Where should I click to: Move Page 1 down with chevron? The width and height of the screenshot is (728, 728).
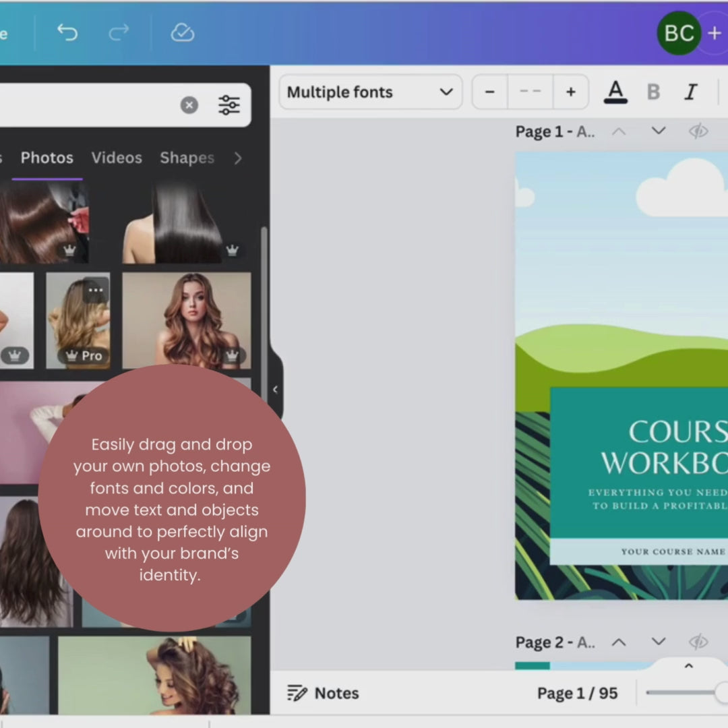[x=659, y=131]
